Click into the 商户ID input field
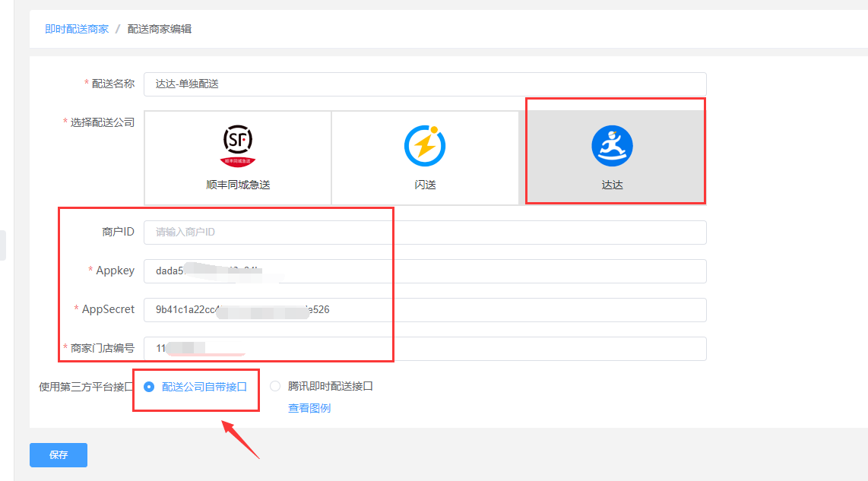This screenshot has height=481, width=868. coord(425,232)
